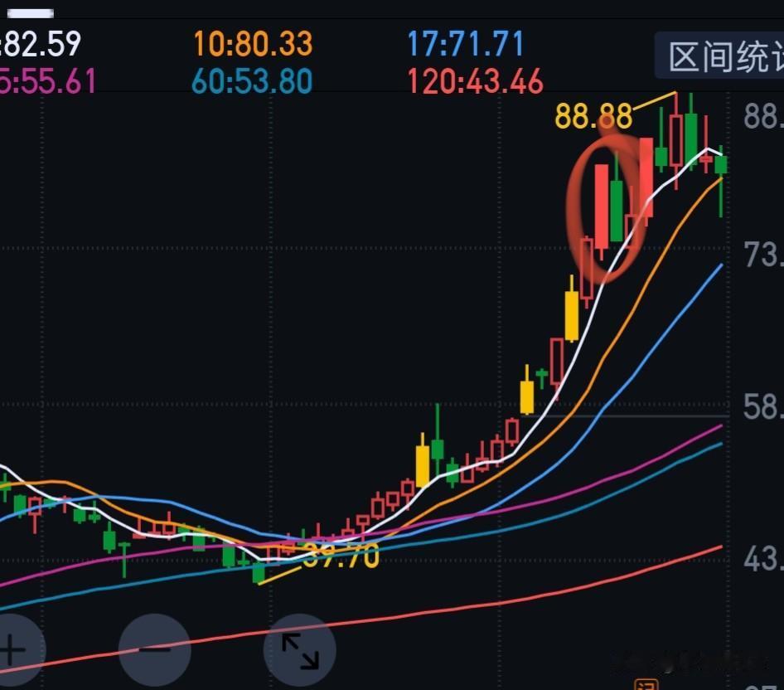Viewport: 784px width, 690px height.
Task: Tap the zoom-in plus button
Action: tap(11, 650)
